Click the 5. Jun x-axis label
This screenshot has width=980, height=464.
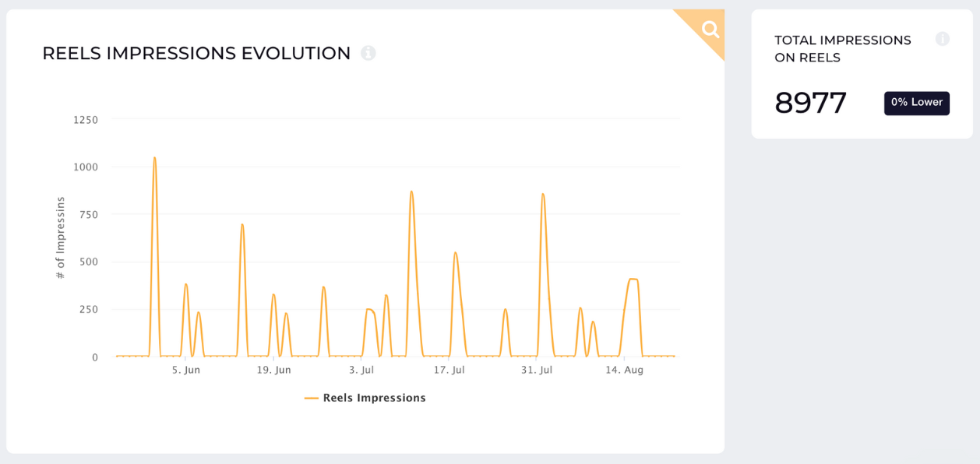(x=186, y=370)
